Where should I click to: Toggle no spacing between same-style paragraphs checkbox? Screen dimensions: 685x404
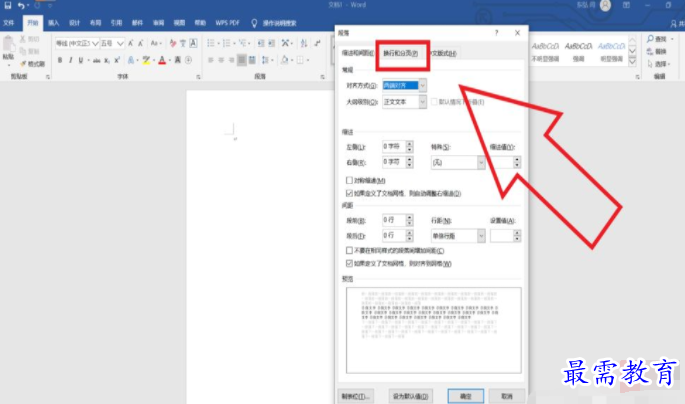pyautogui.click(x=349, y=251)
